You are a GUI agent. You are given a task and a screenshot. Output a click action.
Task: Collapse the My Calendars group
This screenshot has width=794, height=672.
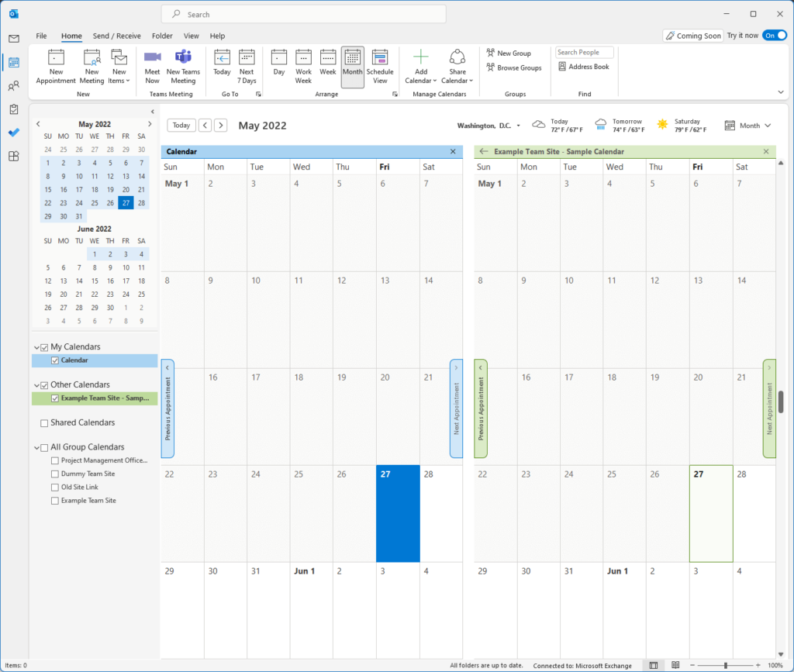click(36, 347)
